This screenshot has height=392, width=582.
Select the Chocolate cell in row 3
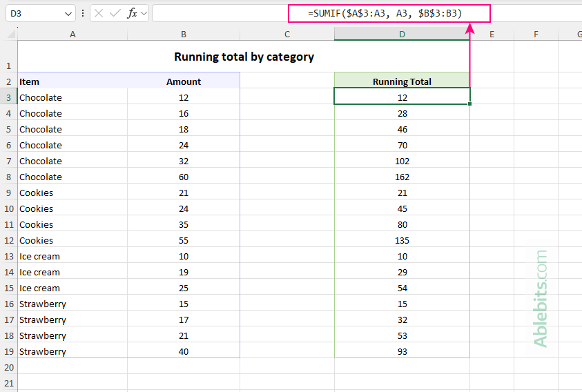pos(72,97)
